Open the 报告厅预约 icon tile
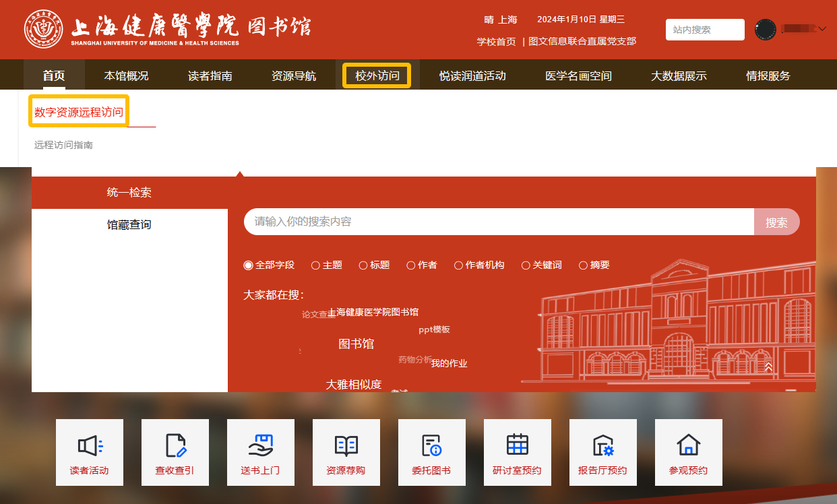The width and height of the screenshot is (837, 504). point(603,445)
